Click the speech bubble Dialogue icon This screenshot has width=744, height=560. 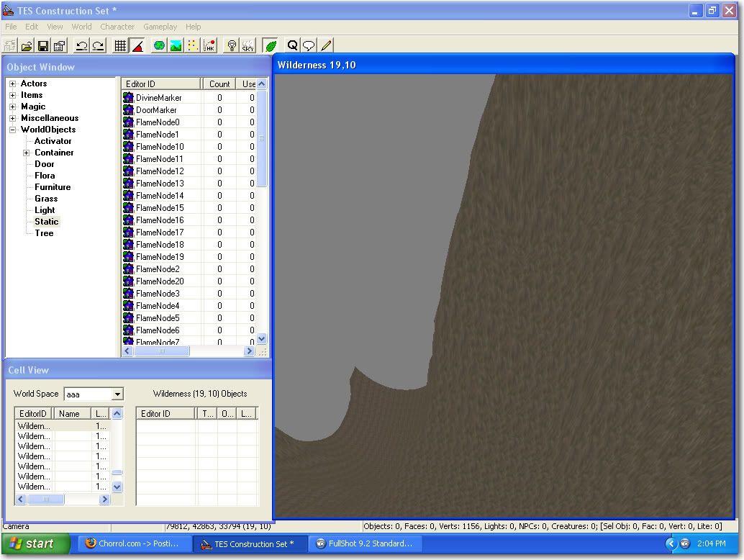(309, 45)
